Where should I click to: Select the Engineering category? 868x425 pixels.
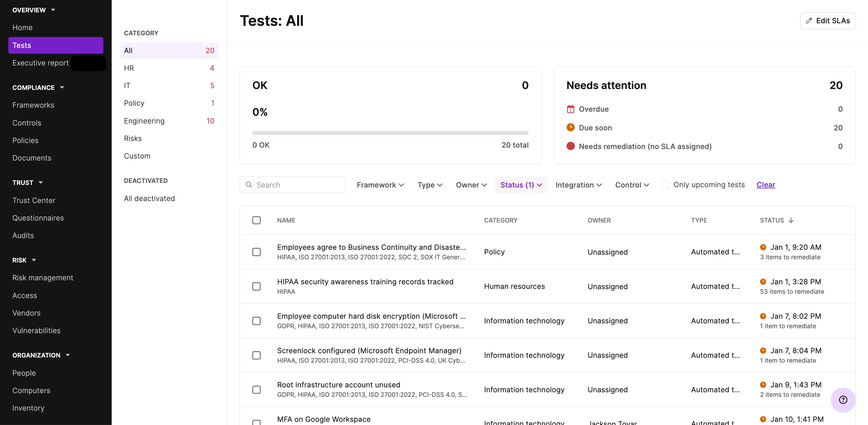144,121
